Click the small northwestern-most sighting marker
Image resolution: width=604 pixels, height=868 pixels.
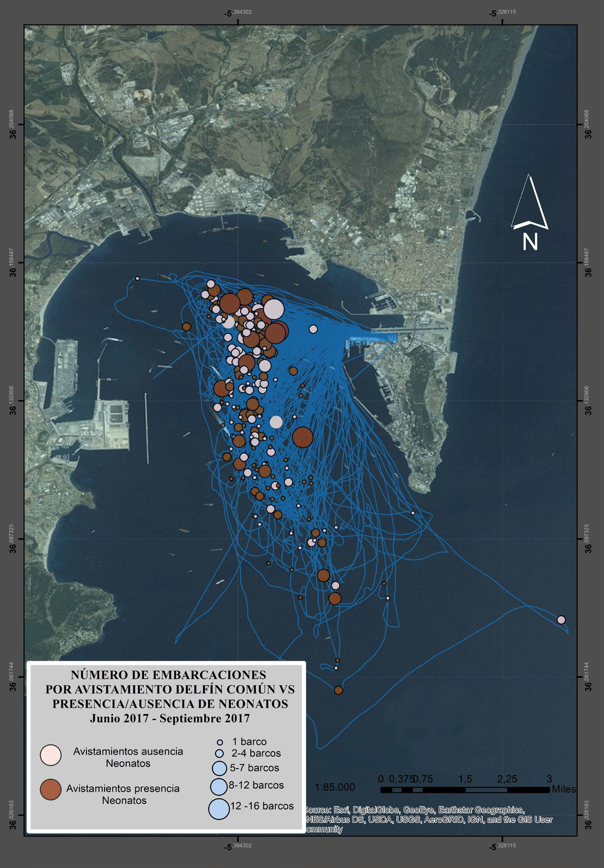137,278
